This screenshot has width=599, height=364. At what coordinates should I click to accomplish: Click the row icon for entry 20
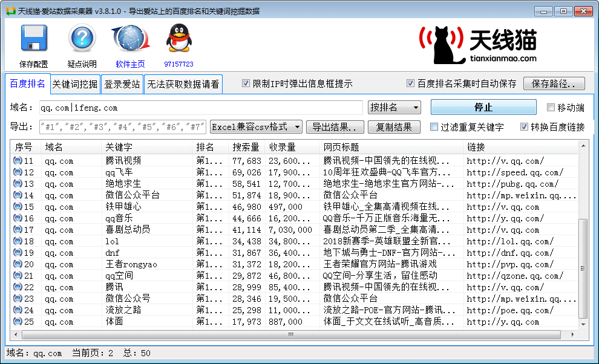18,264
